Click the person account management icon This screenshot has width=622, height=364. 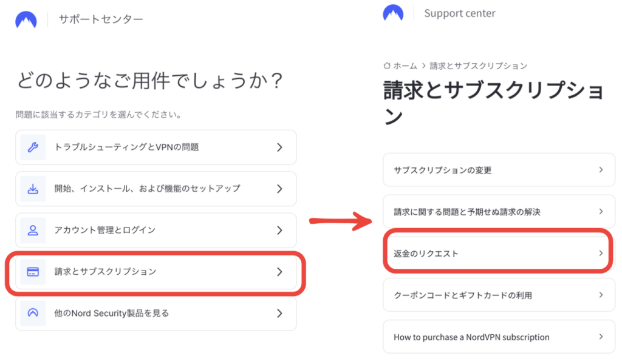point(33,231)
